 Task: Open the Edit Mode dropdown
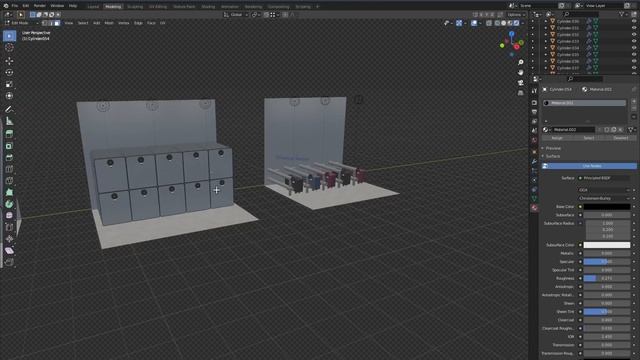point(21,23)
